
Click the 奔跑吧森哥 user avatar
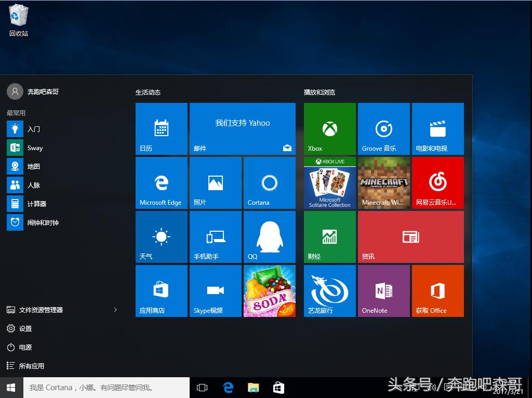point(16,91)
